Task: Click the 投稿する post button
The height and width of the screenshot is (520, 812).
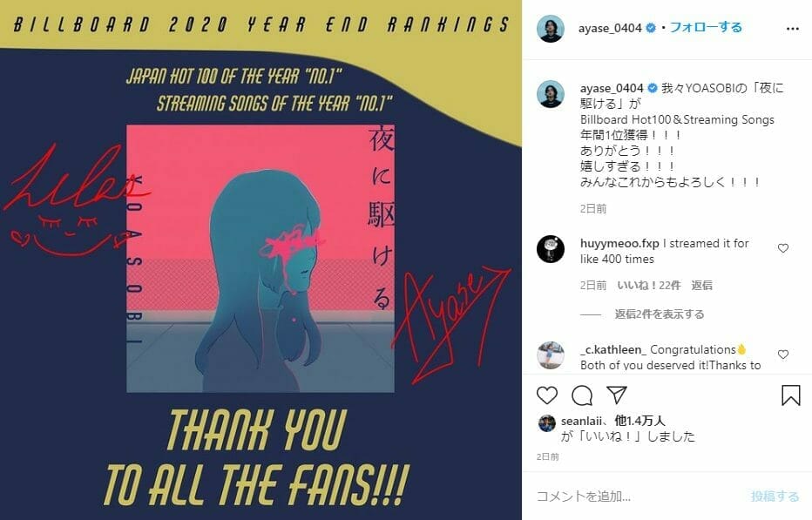Action: tap(775, 496)
